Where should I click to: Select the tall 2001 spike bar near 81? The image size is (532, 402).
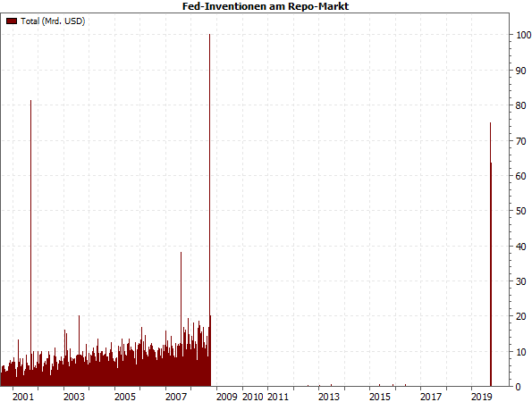[x=31, y=243]
